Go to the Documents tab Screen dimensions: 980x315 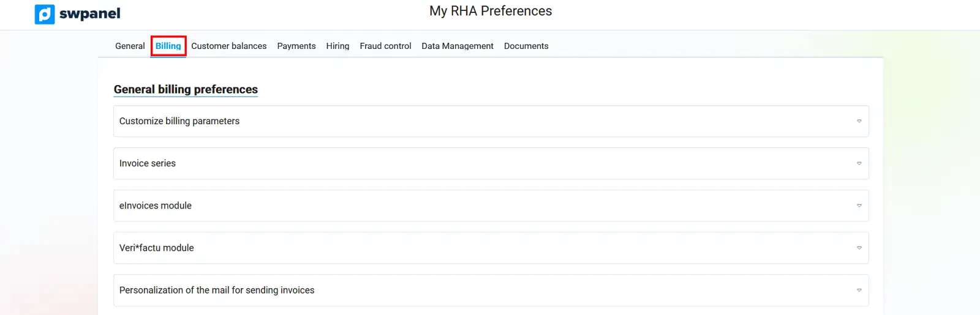526,46
